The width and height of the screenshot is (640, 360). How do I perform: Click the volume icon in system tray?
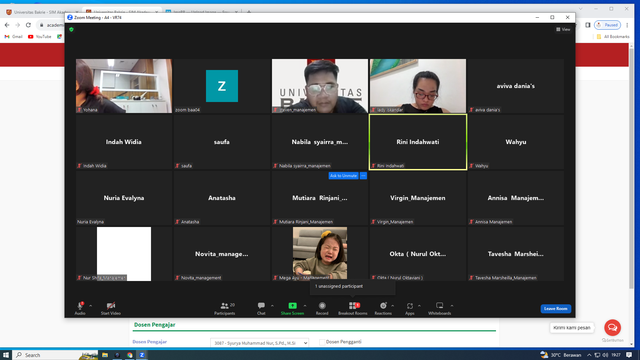pyautogui.click(x=605, y=355)
